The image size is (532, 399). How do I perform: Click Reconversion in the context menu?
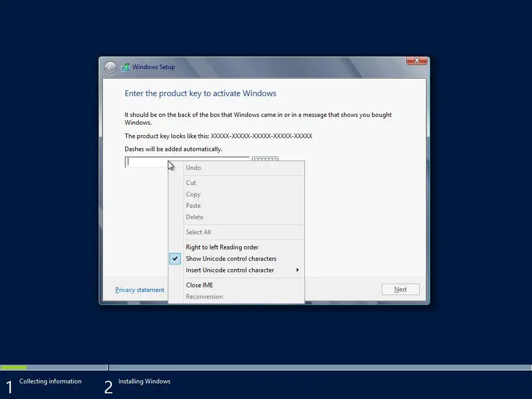click(x=236, y=297)
